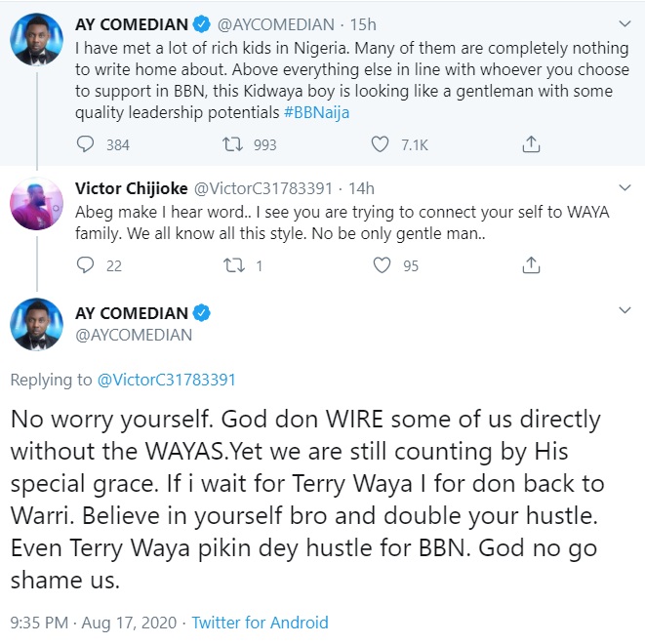Viewport: 645px width, 644px height.
Task: Like Victor Chijioke's tweet
Action: (x=383, y=264)
